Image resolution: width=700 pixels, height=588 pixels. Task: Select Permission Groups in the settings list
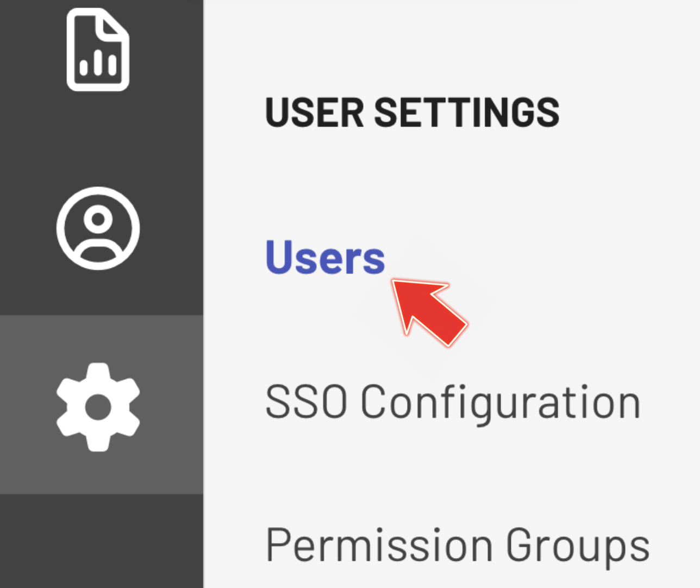457,545
